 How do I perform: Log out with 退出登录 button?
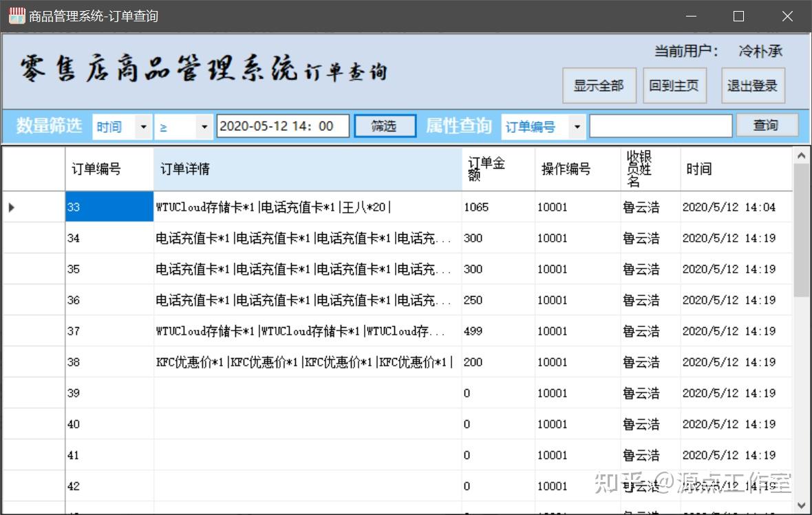(753, 85)
